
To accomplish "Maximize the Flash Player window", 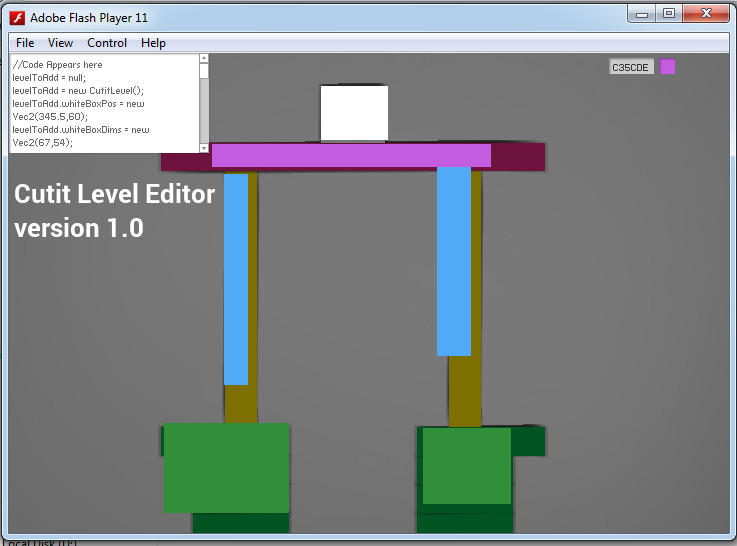I will pos(669,13).
